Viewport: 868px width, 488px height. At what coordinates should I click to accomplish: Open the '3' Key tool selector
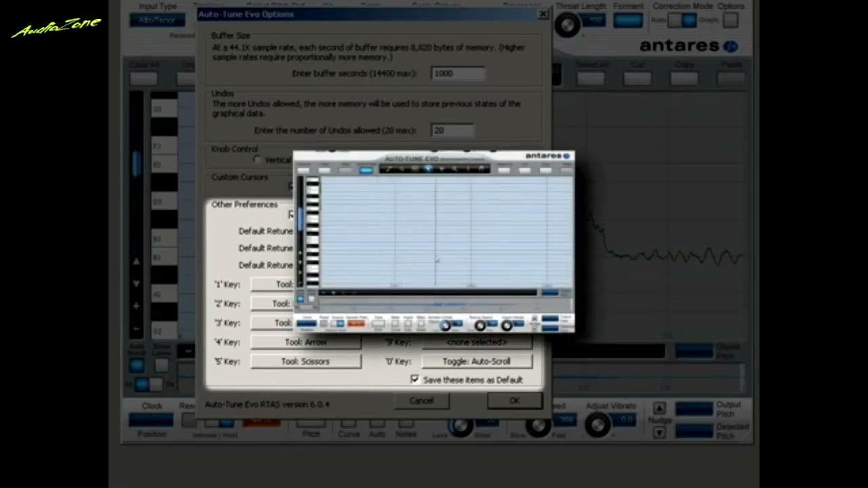coord(272,323)
